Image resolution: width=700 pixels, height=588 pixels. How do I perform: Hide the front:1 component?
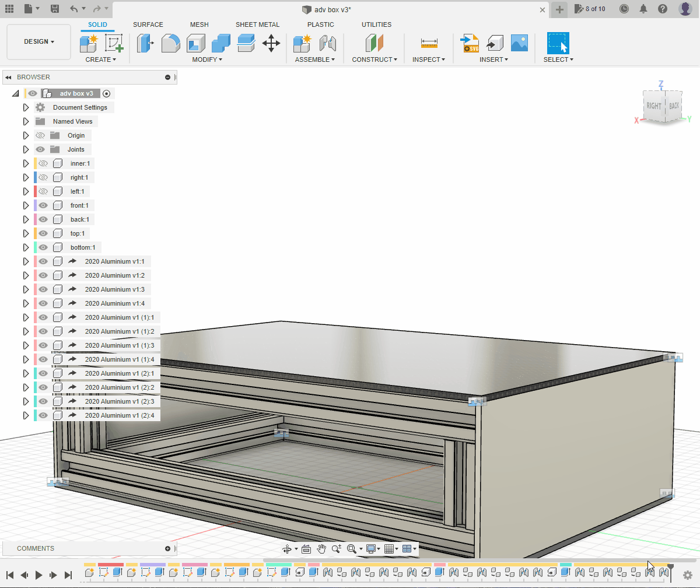click(43, 205)
